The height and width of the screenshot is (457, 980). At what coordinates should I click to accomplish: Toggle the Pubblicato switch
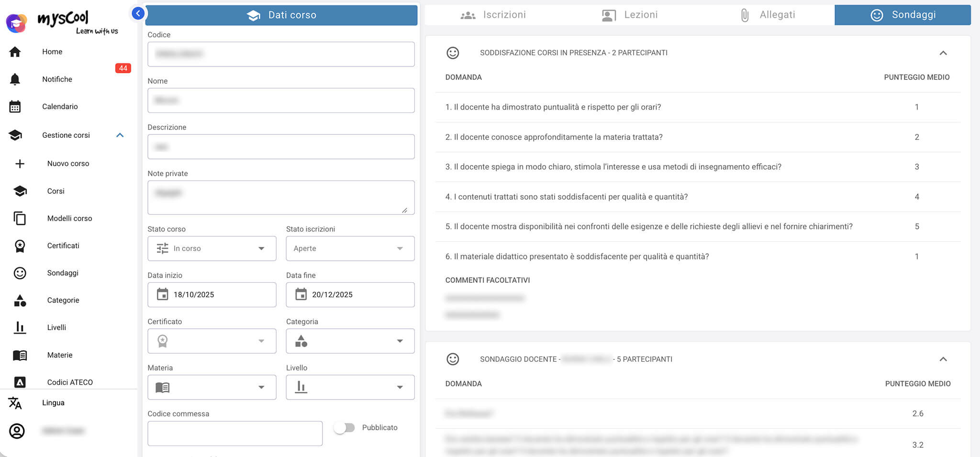click(x=345, y=428)
